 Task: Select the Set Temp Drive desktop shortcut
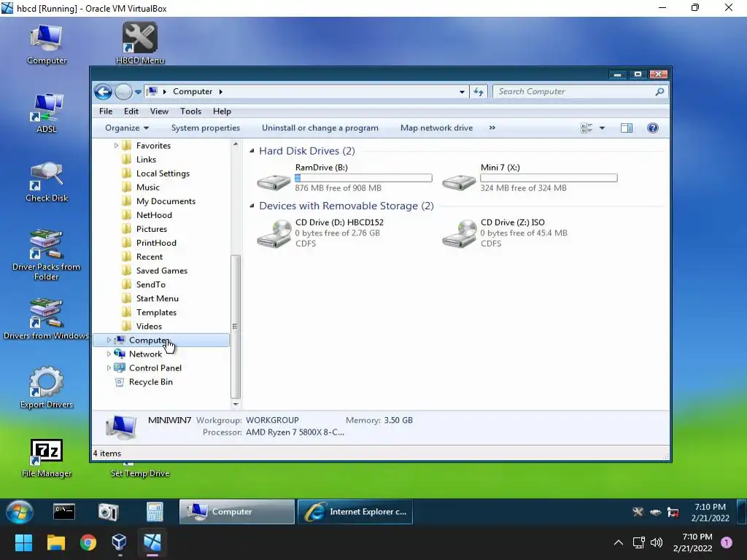point(139,472)
